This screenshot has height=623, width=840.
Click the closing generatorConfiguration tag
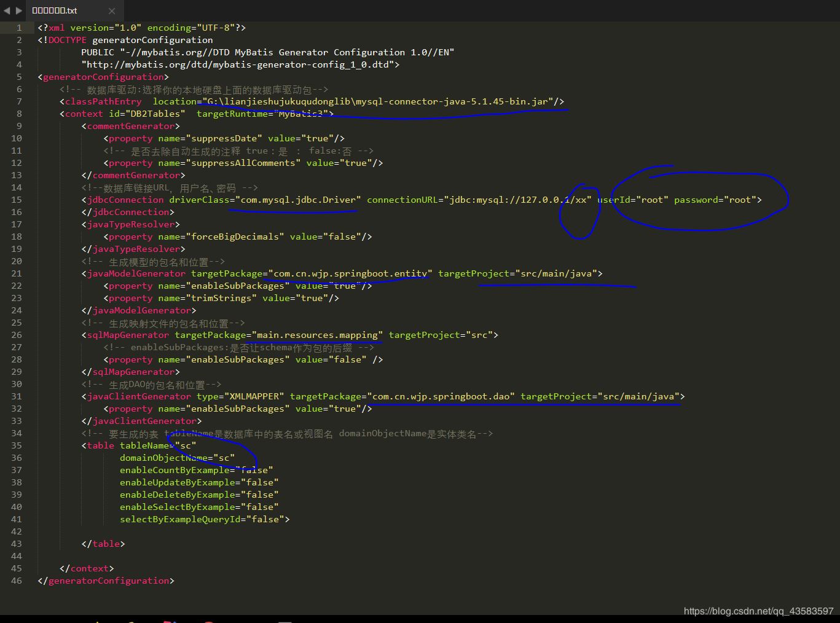pos(106,581)
